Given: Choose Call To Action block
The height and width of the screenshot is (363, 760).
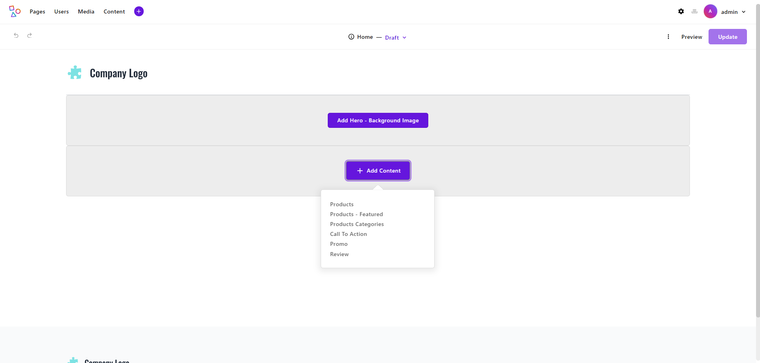Looking at the screenshot, I should [x=348, y=234].
